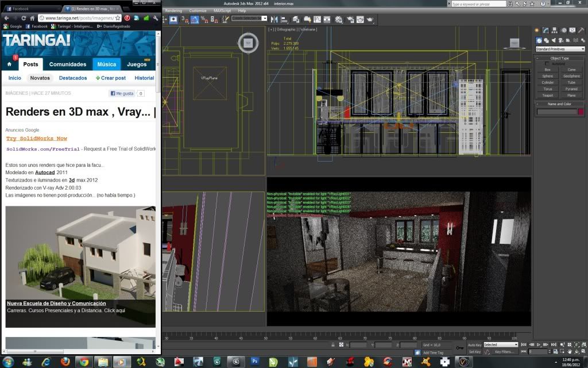Toggle the 3D Snaps tool in 3ds Max
The image size is (588, 368).
(185, 20)
